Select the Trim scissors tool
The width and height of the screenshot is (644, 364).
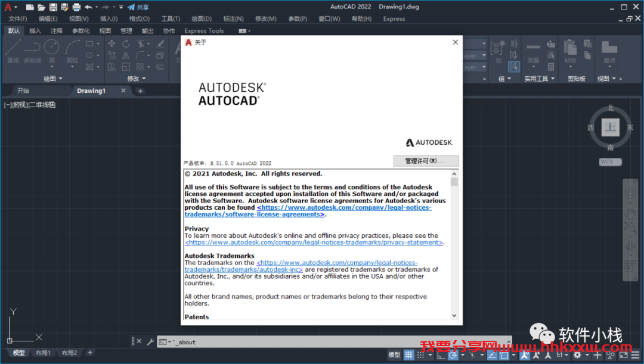pyautogui.click(x=141, y=43)
